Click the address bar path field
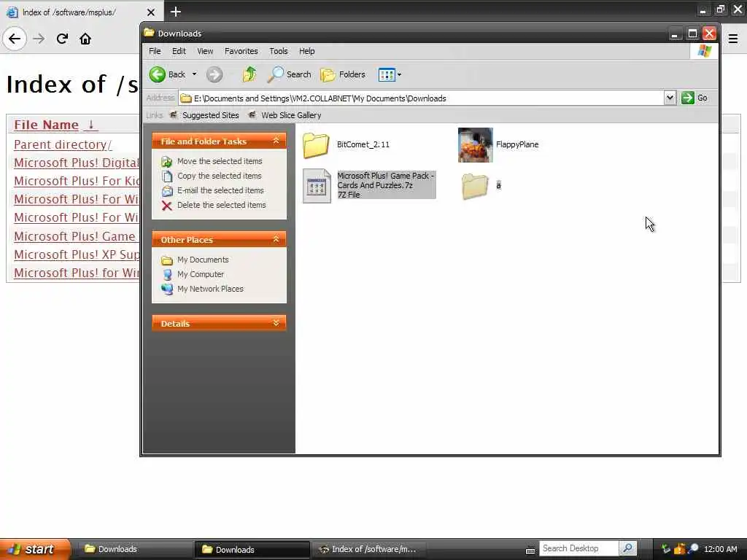The width and height of the screenshot is (747, 560). 422,98
